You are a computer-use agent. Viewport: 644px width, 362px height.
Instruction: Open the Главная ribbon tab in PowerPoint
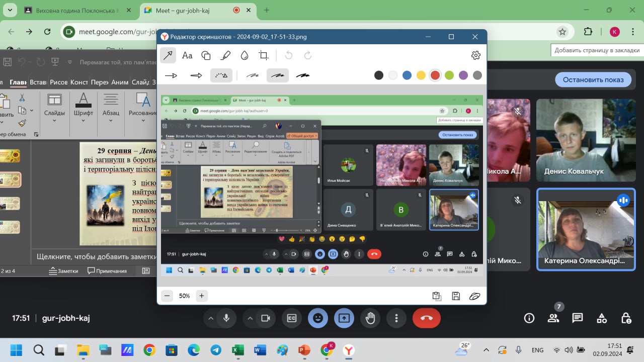(x=18, y=82)
